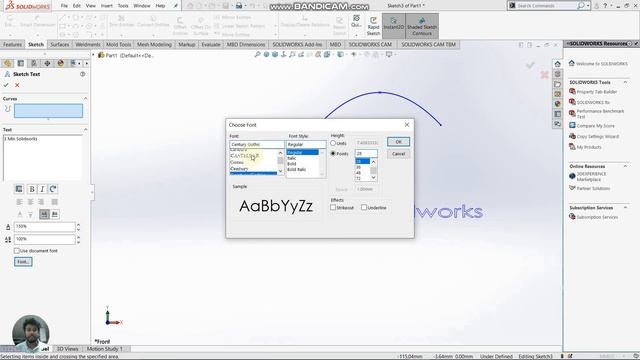Click Cancel in Choose Font dialog

coord(398,154)
